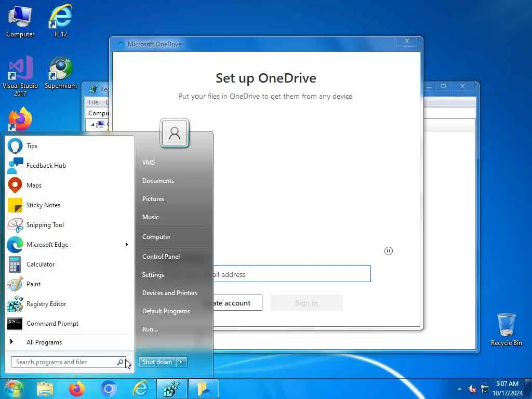Switch to OneDrive folder taskbar button
Viewport: 532px width, 399px height.
pyautogui.click(x=204, y=389)
